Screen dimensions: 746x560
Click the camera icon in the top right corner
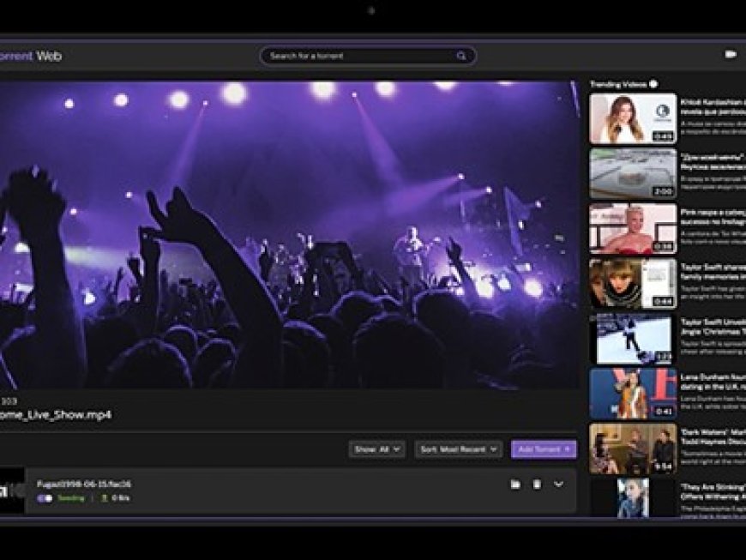click(730, 53)
